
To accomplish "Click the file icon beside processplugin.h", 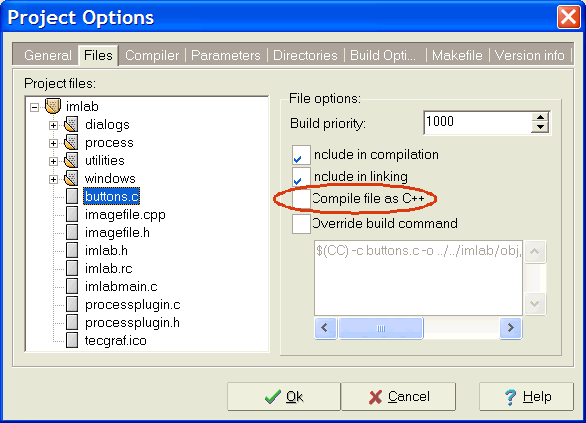I will point(72,322).
